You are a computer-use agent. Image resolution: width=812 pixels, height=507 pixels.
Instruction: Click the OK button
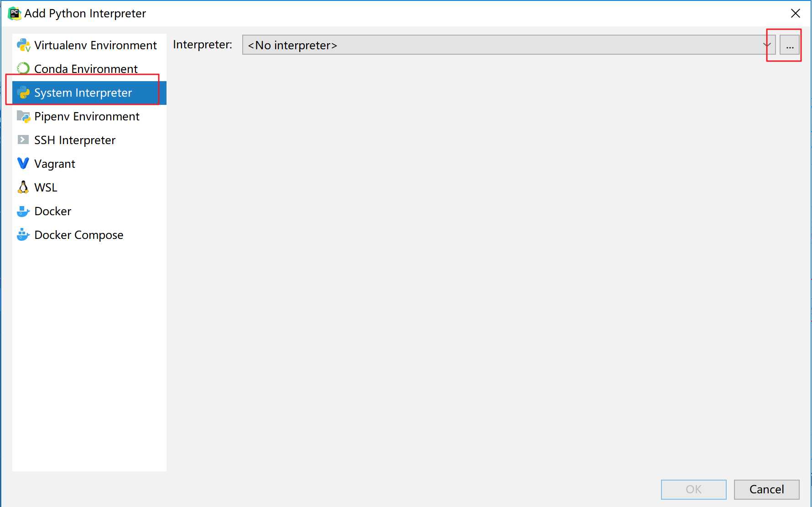coord(693,489)
